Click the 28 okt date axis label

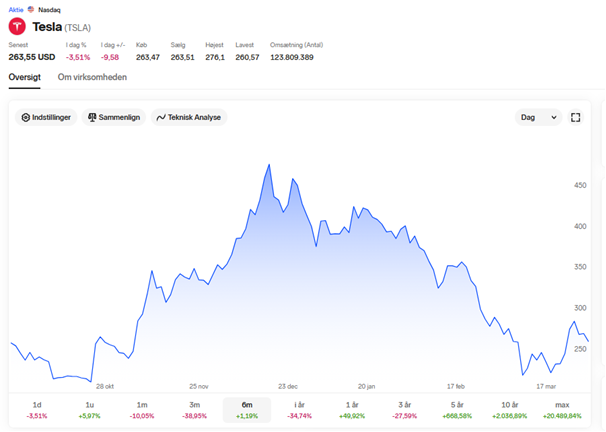[x=105, y=386]
